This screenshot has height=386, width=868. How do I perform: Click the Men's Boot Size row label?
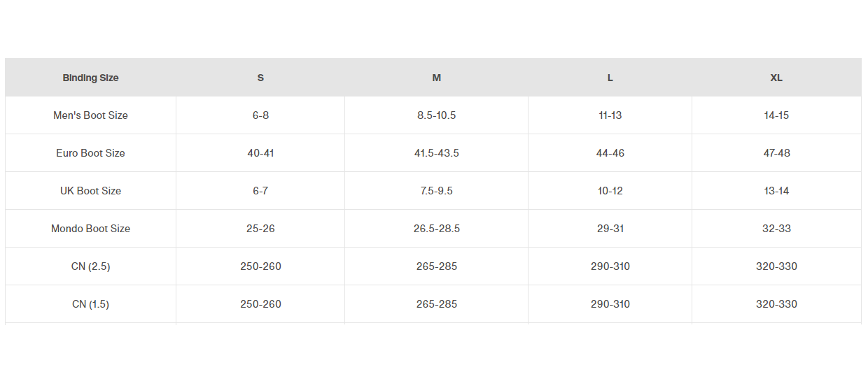[x=90, y=115]
